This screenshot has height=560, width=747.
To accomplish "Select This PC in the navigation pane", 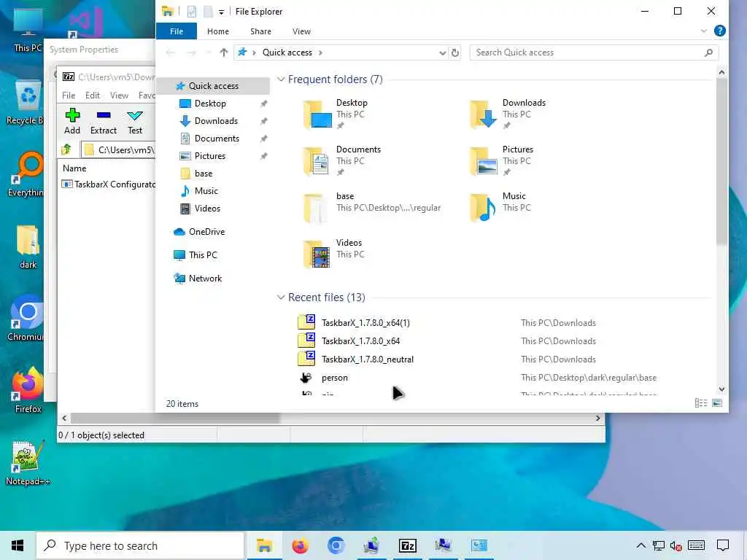I will point(203,255).
